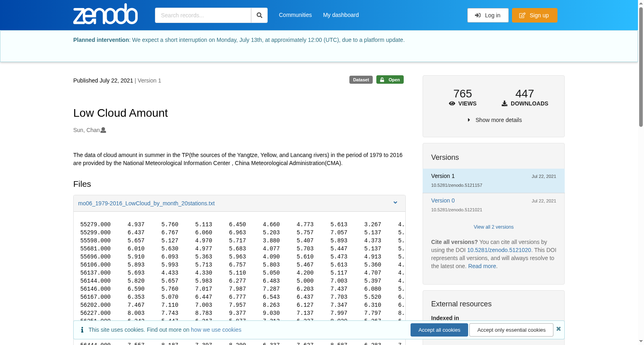Viewport: 644px width, 345px height.
Task: Click the person icon beside Sun, Chan
Action: 103,130
